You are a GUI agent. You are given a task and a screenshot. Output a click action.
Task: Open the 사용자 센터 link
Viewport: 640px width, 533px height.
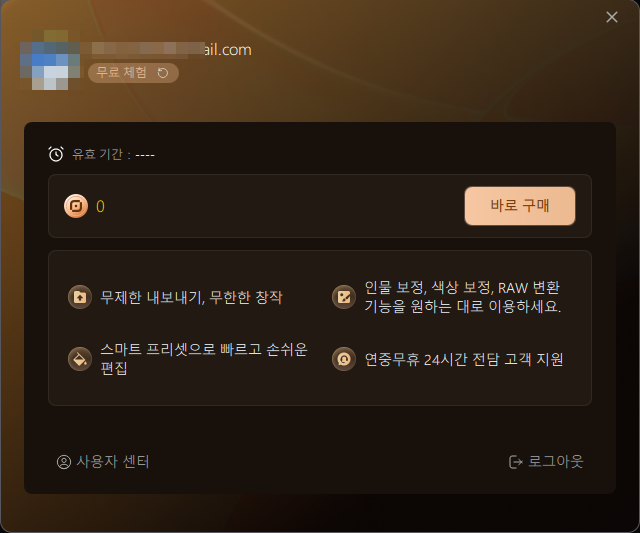tap(103, 462)
